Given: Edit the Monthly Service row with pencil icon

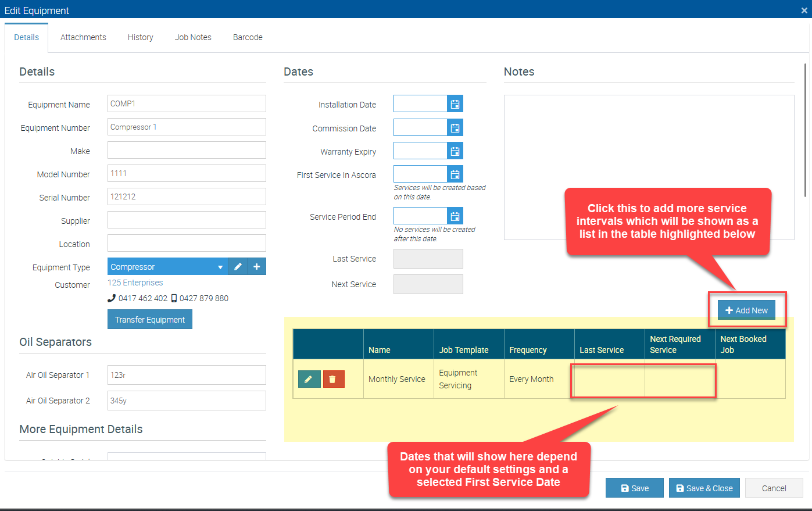Looking at the screenshot, I should coord(309,379).
